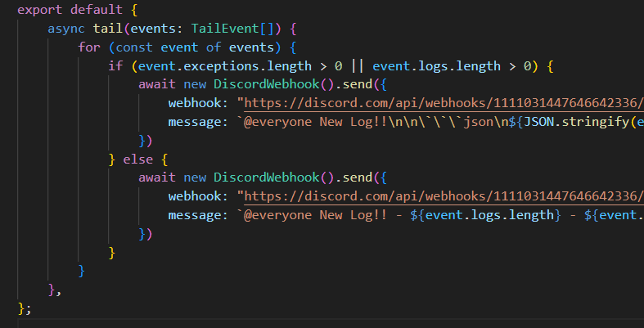Click the "||" operator in the condition
The width and height of the screenshot is (644, 328).
pyautogui.click(x=357, y=66)
